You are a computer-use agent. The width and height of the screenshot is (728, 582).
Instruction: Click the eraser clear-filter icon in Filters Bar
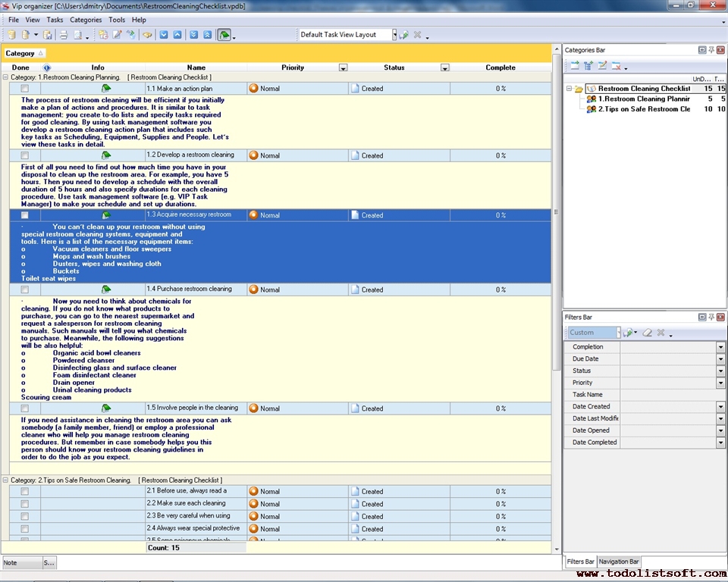point(648,333)
